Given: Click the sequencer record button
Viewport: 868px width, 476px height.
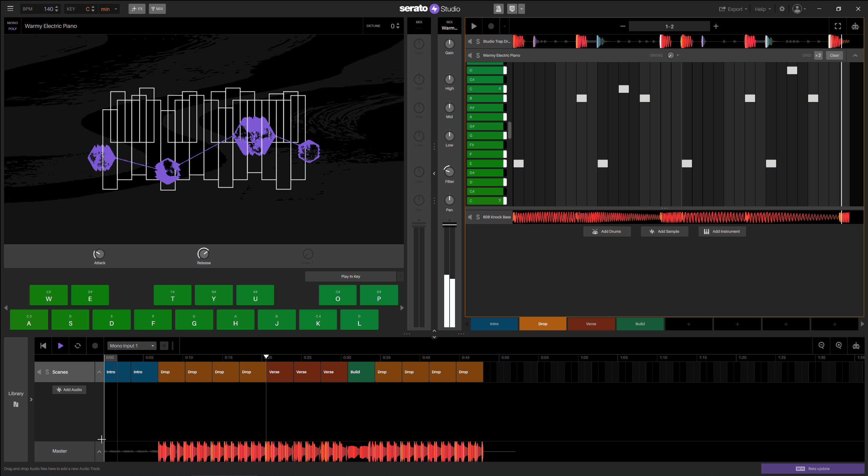Looking at the screenshot, I should 491,26.
